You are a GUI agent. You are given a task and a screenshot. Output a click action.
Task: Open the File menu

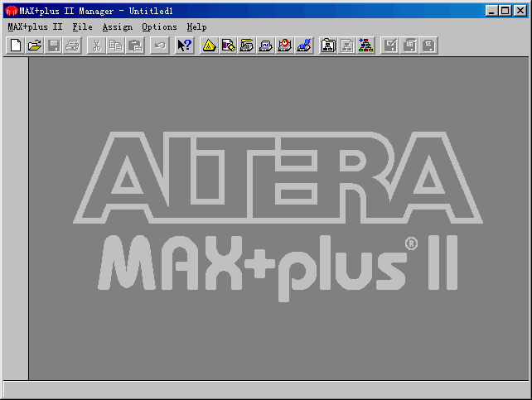click(82, 27)
